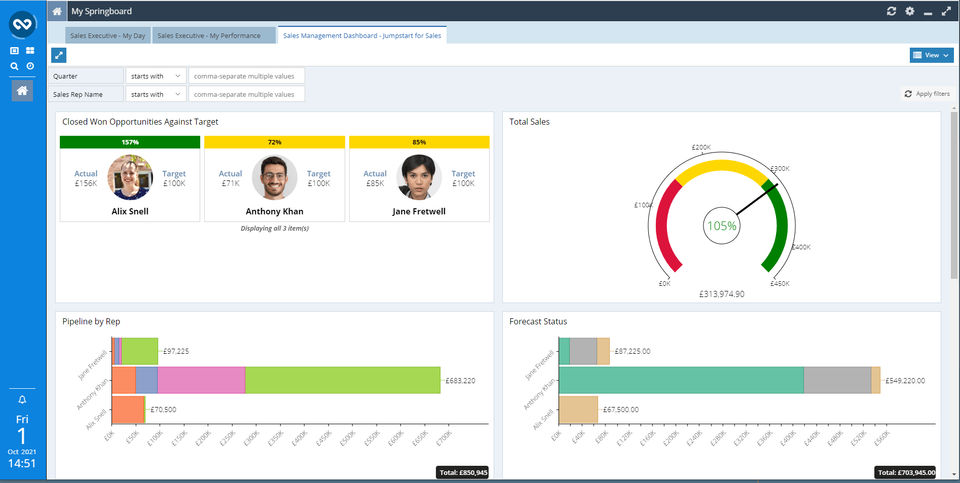Select the highlighted home button in the left sidebar
Viewport: 960px width, 483px height.
click(22, 91)
